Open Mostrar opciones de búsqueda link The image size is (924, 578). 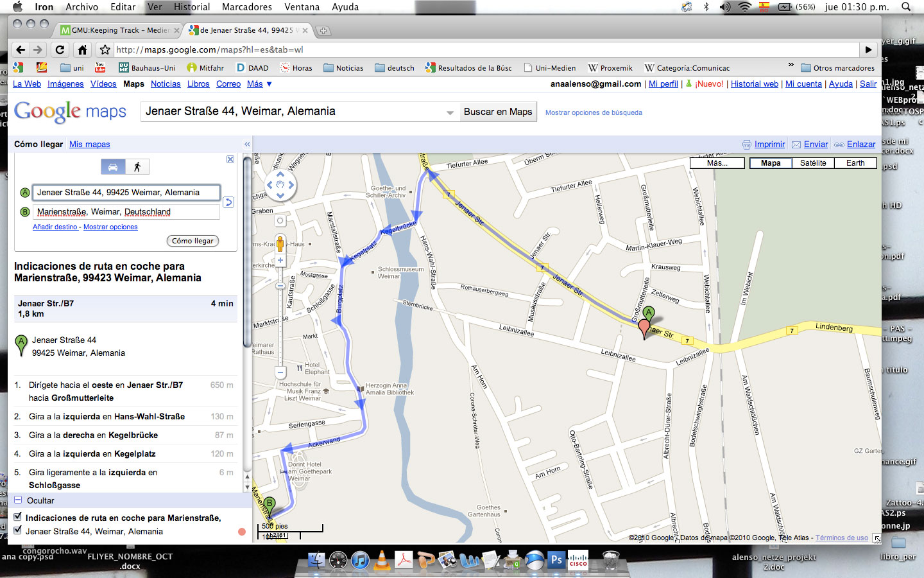click(x=594, y=112)
